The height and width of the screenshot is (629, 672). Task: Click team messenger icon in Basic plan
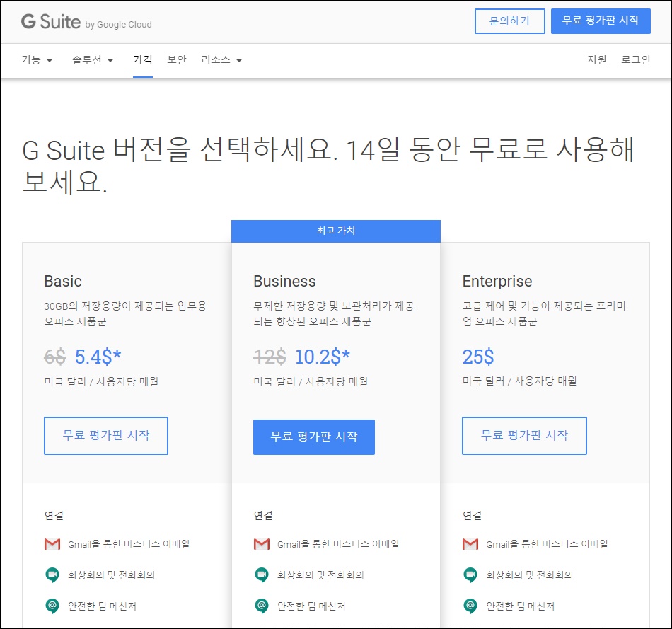[52, 606]
